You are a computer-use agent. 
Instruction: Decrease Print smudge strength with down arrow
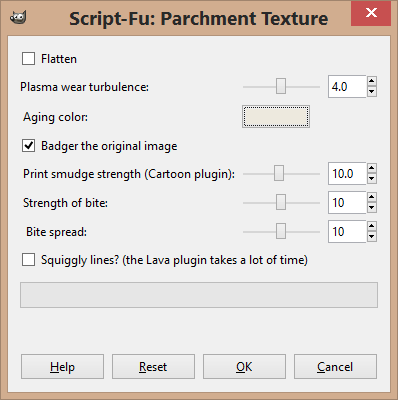point(372,179)
